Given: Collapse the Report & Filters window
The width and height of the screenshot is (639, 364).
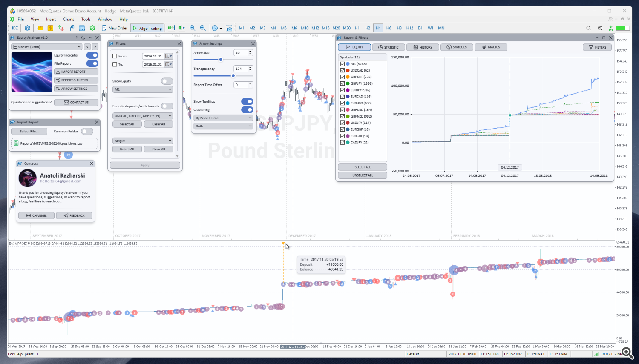Looking at the screenshot, I should [597, 37].
